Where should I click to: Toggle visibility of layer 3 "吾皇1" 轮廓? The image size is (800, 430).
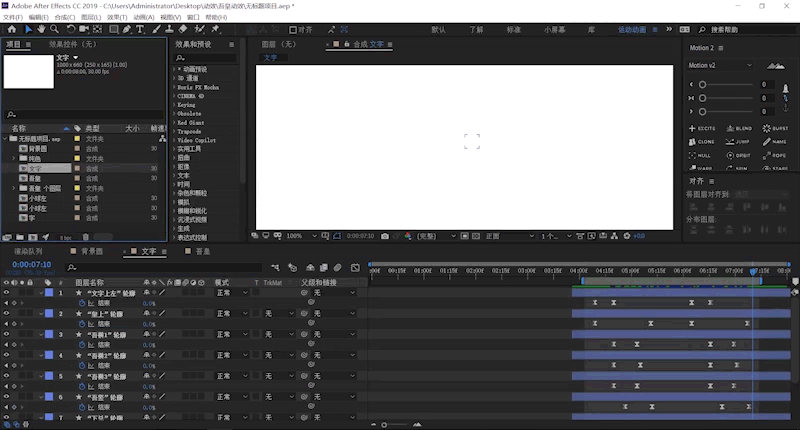(6, 335)
